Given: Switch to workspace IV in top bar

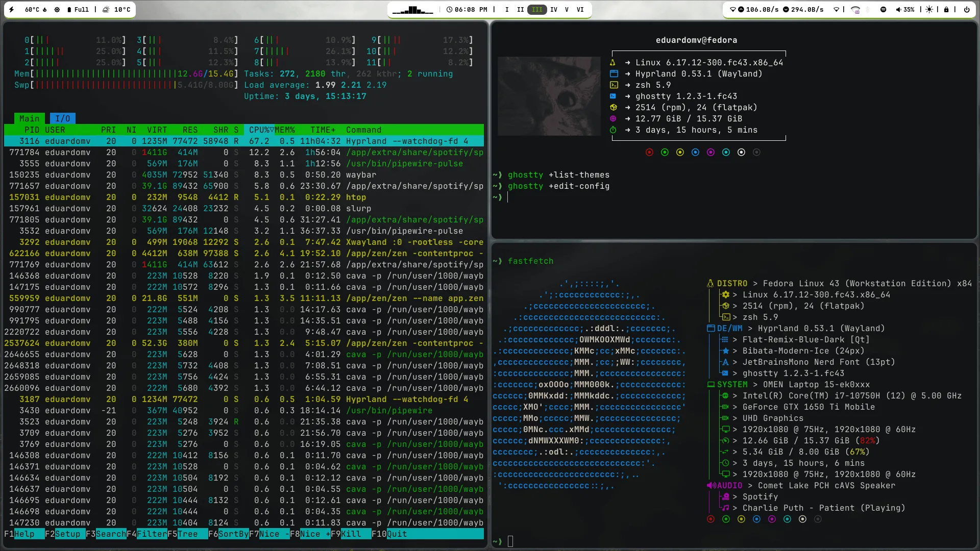Looking at the screenshot, I should [553, 9].
